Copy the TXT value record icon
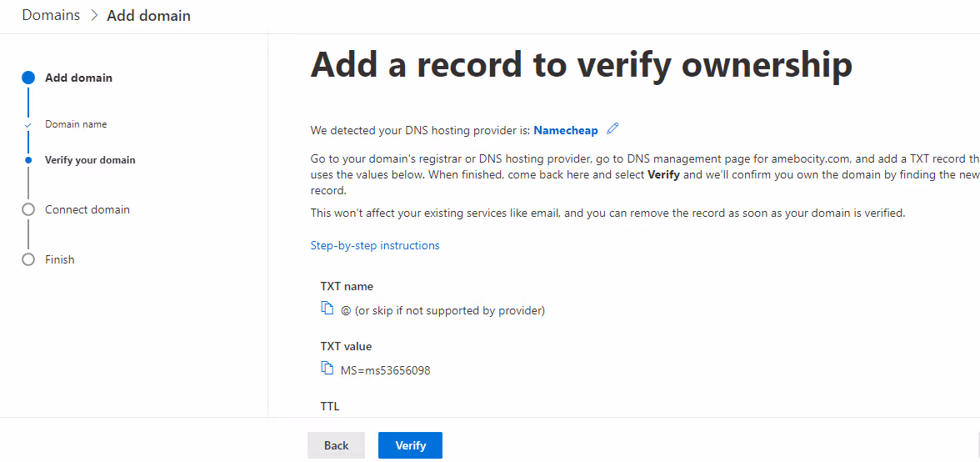 [327, 369]
